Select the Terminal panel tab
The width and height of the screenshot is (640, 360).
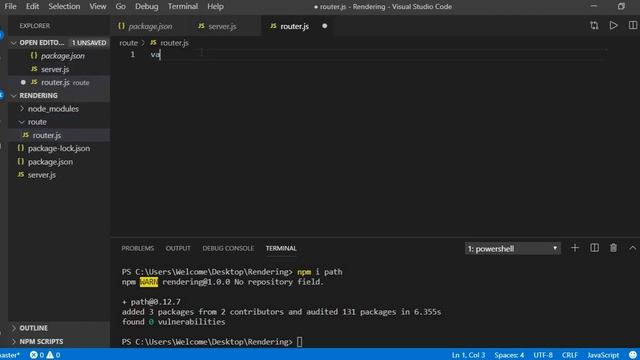[x=281, y=249]
